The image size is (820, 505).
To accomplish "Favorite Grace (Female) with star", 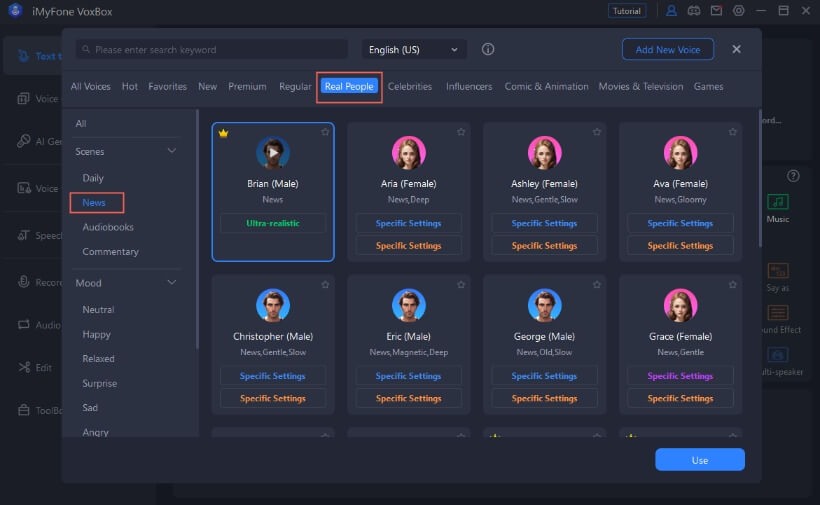I will point(732,284).
